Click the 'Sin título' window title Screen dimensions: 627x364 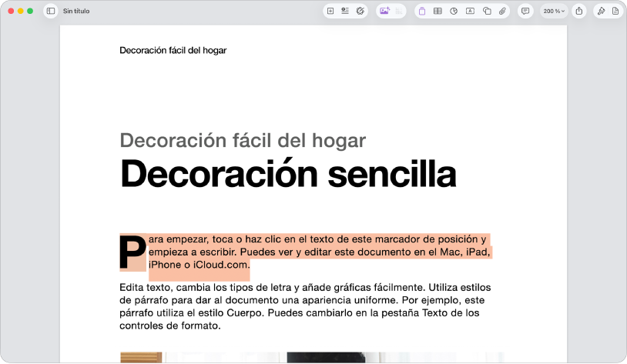(x=76, y=12)
